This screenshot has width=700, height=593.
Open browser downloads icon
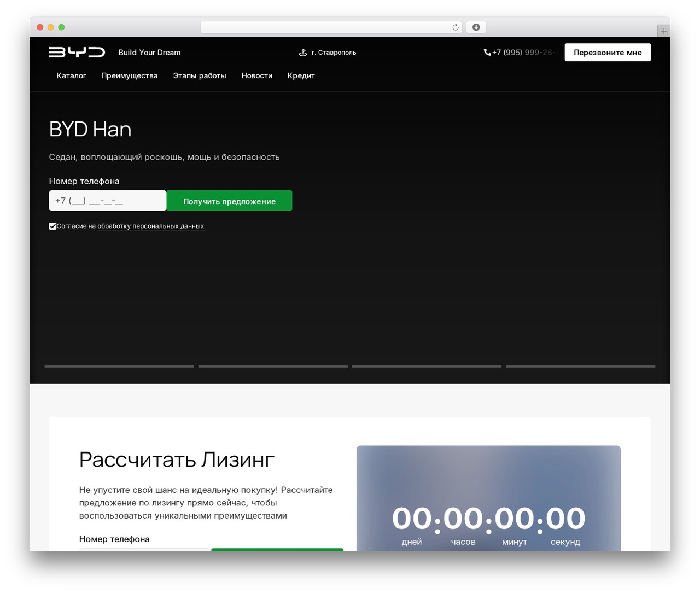(x=476, y=27)
